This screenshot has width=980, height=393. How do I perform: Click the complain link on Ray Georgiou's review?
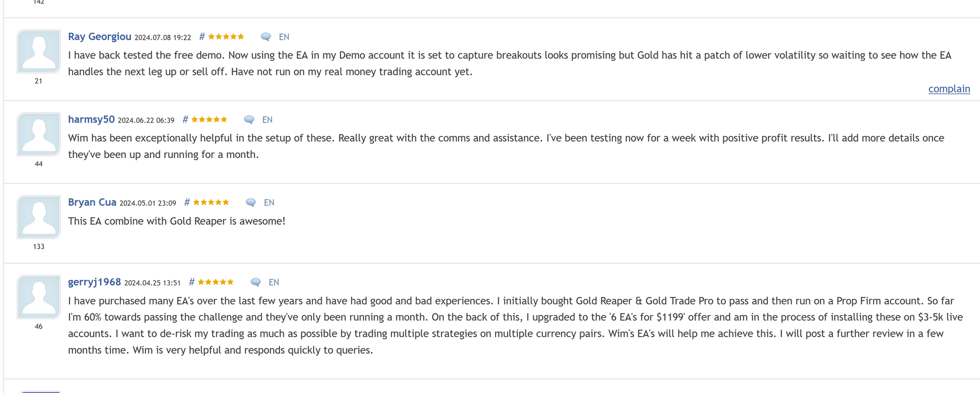[x=949, y=89]
